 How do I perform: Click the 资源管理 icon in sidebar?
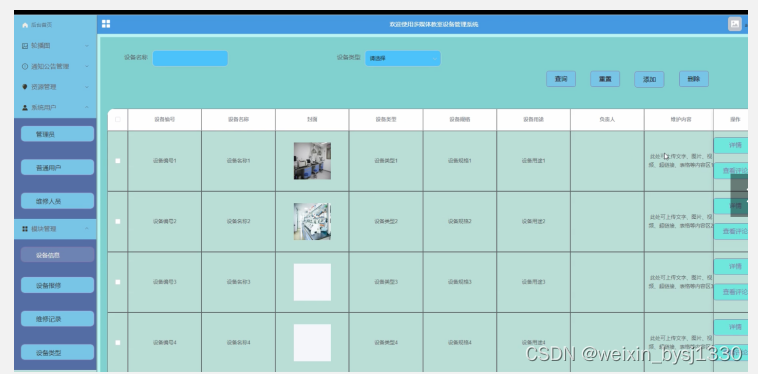[25, 87]
